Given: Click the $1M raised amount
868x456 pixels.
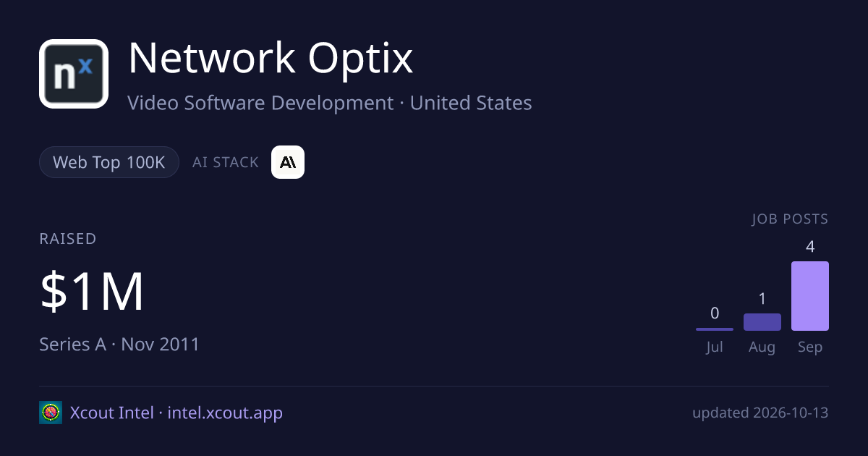Looking at the screenshot, I should point(92,292).
